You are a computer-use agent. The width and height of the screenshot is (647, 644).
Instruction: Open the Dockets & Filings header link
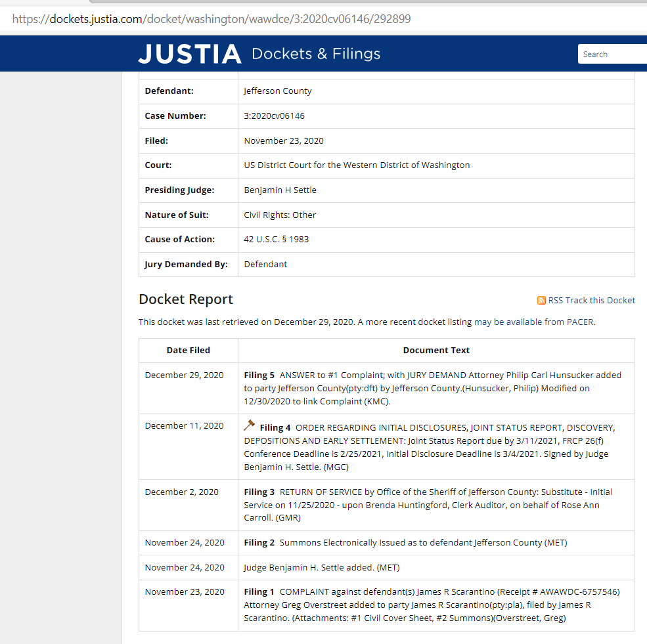click(316, 54)
